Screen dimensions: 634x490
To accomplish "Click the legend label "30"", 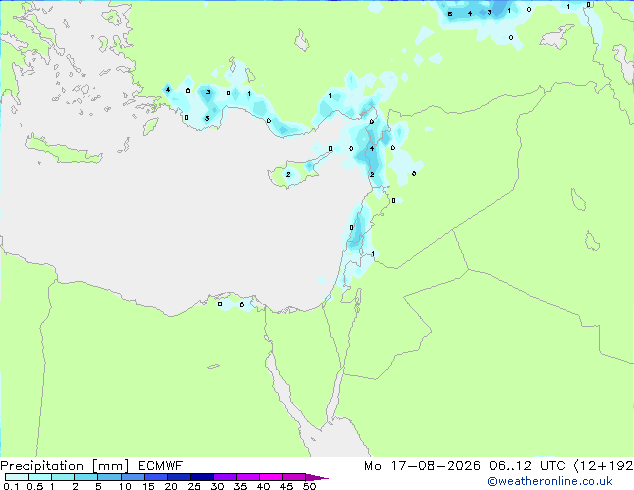I will click(217, 486).
